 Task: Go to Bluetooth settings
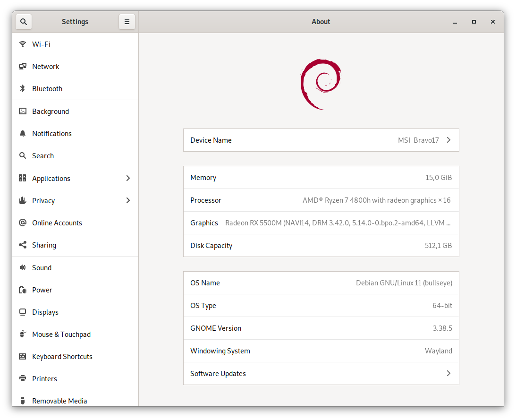point(76,89)
